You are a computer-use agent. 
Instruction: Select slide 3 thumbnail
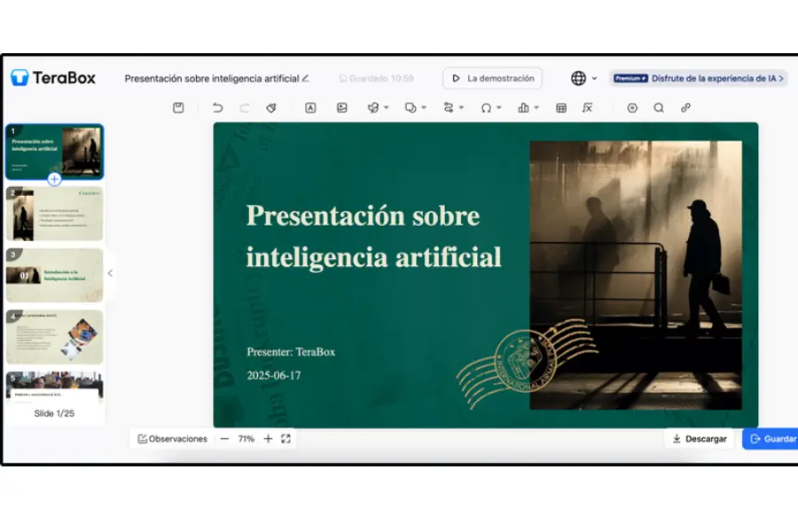54,276
